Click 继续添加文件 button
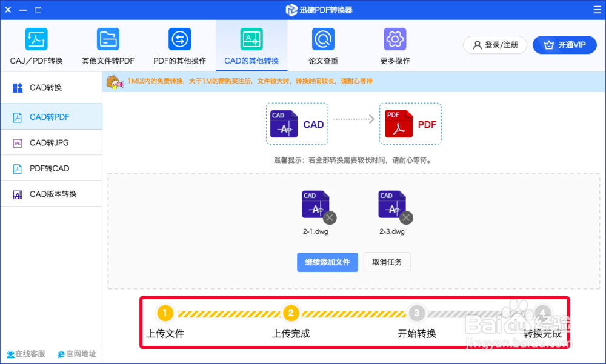This screenshot has width=606, height=364. (327, 262)
